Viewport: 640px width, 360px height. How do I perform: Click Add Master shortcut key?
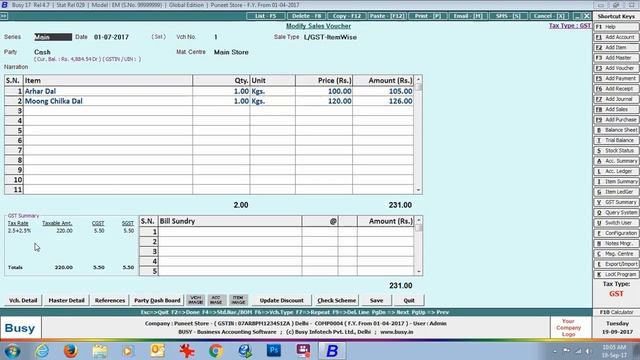pyautogui.click(x=616, y=58)
